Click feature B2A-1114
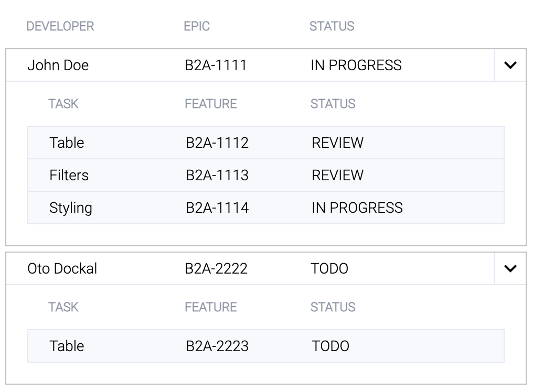 (x=217, y=208)
